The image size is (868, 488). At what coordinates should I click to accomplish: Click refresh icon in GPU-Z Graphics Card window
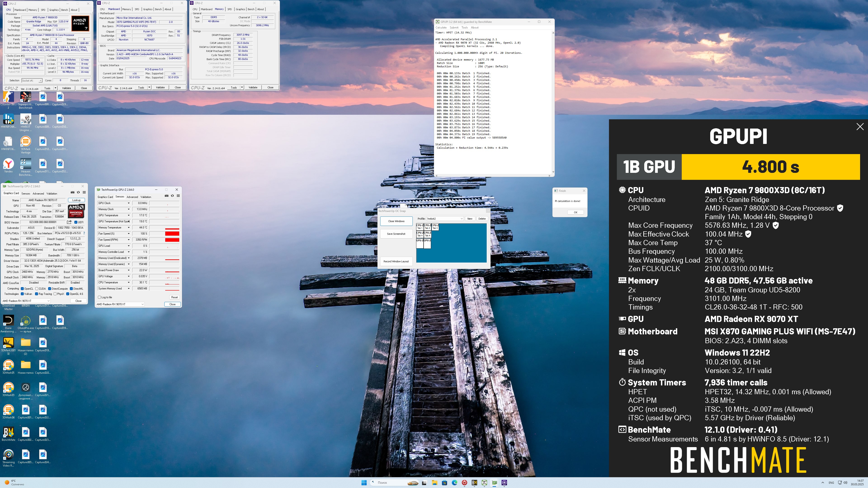pyautogui.click(x=78, y=192)
